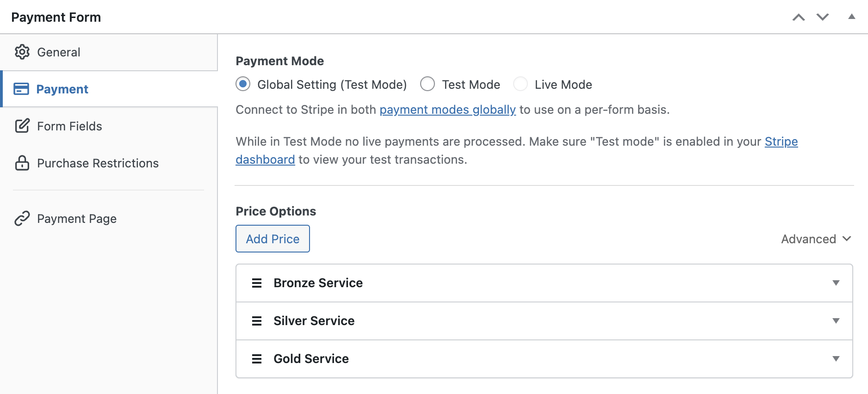The width and height of the screenshot is (868, 394).
Task: Open the Form Fields tab
Action: pos(109,126)
